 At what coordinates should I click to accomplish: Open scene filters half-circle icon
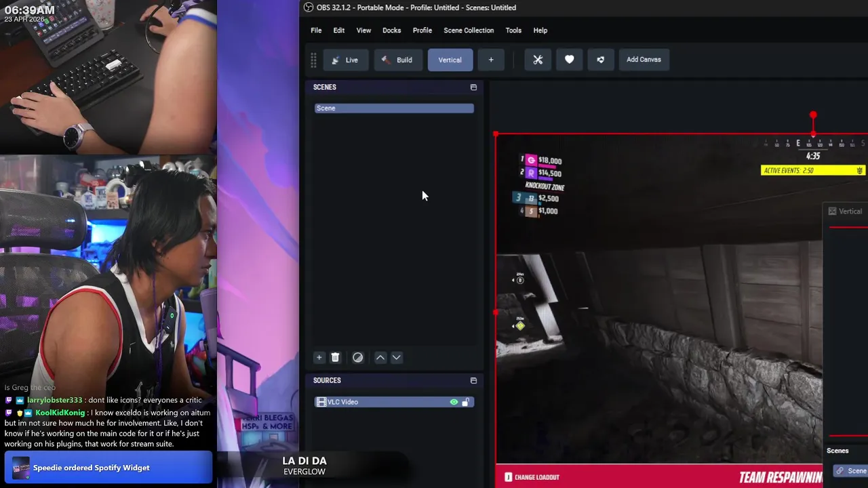coord(357,357)
